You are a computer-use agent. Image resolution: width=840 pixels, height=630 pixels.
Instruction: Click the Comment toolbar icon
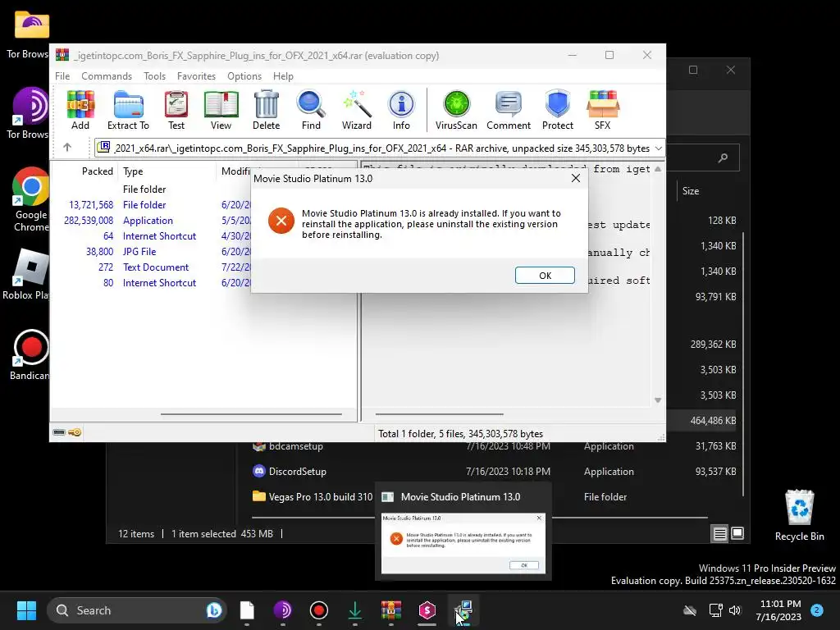point(509,110)
